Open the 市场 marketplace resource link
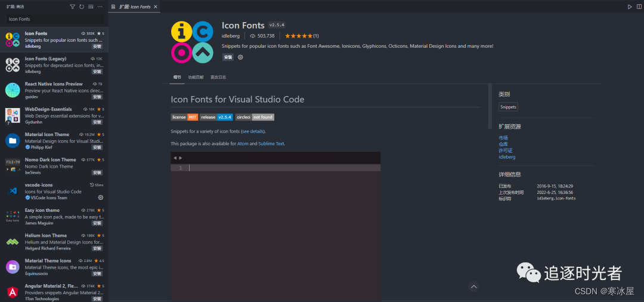Screen dimensions: 644x302 pyautogui.click(x=503, y=138)
